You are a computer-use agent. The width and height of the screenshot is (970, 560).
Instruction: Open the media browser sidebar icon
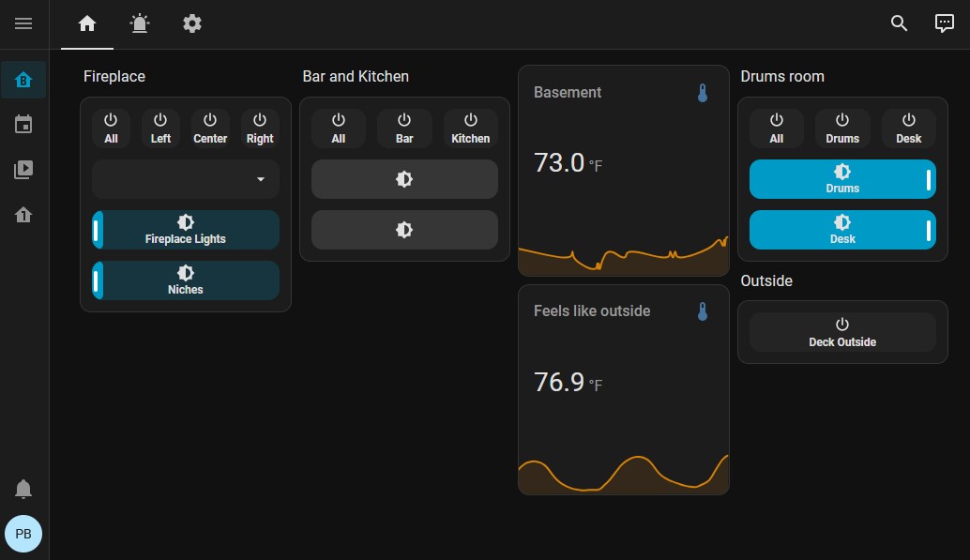coord(23,170)
